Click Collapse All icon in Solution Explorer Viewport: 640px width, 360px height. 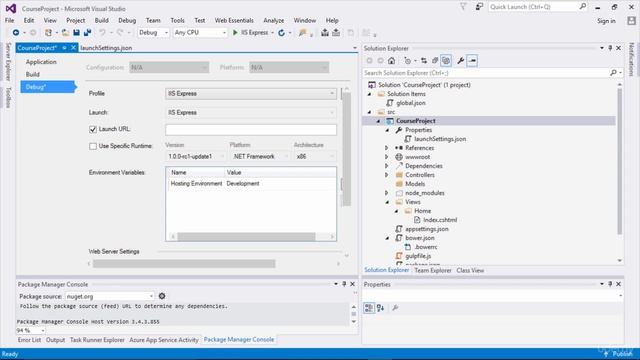[435, 61]
